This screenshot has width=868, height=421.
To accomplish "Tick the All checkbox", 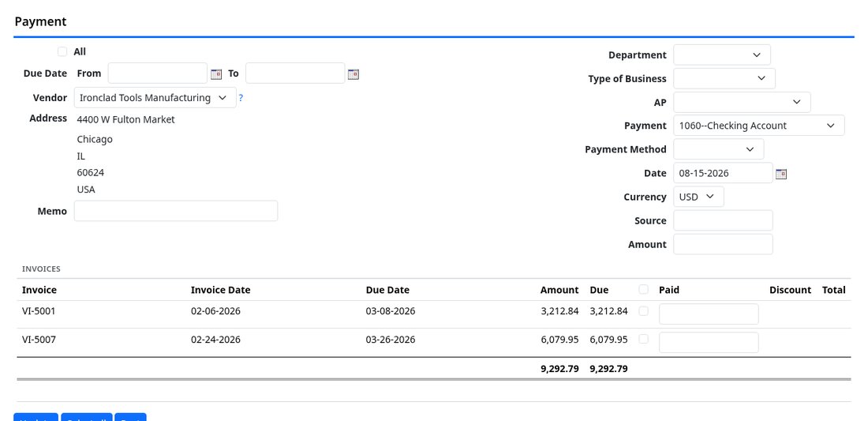I will click(62, 51).
